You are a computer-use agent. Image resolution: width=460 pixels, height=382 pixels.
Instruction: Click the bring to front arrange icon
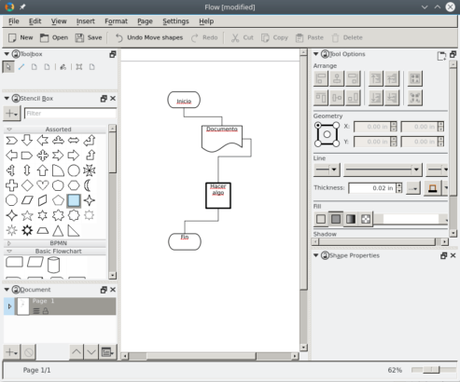[376, 79]
